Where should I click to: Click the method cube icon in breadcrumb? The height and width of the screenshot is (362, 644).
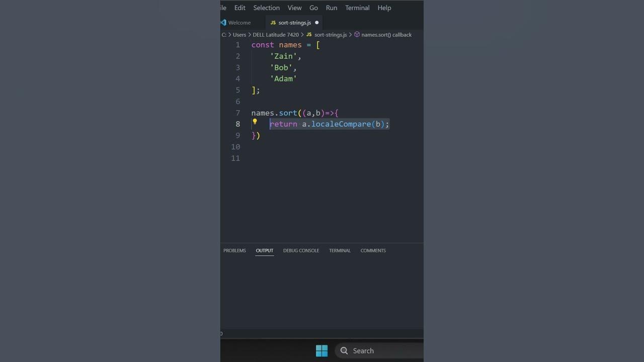click(357, 35)
